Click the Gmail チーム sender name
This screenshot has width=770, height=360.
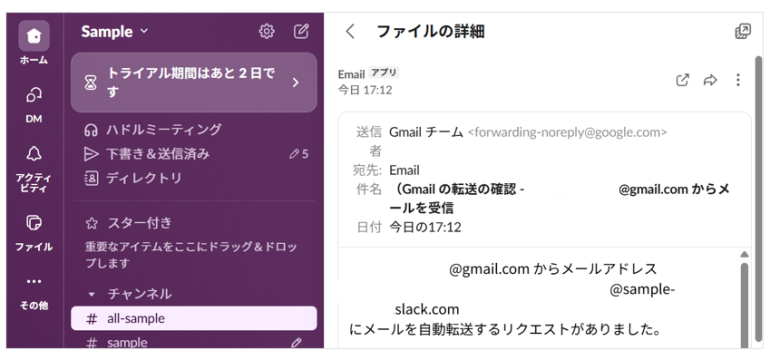pyautogui.click(x=426, y=132)
